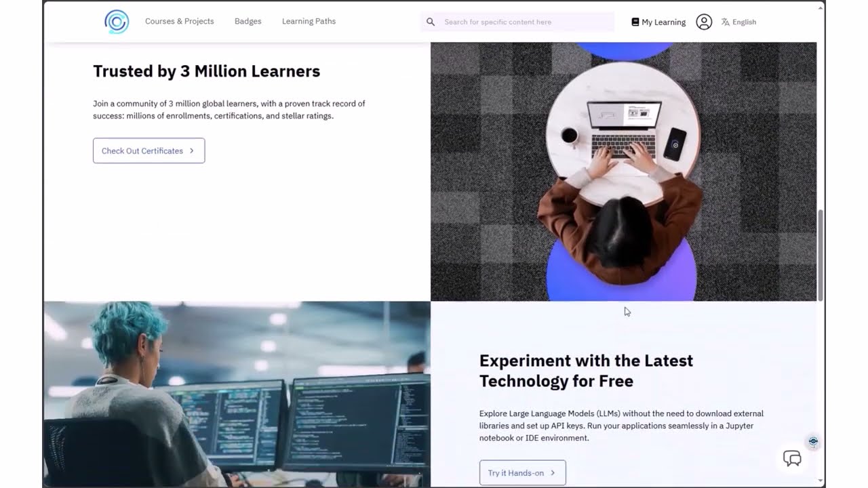
Task: Click the page vertical scrollbar thumb
Action: point(821,255)
